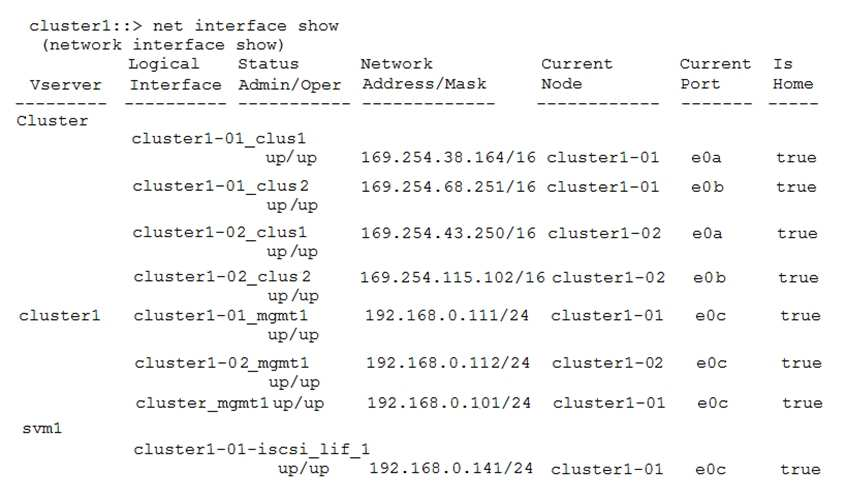Click the IP address 169.254.115.102/16
The width and height of the screenshot is (845, 491).
click(x=453, y=277)
